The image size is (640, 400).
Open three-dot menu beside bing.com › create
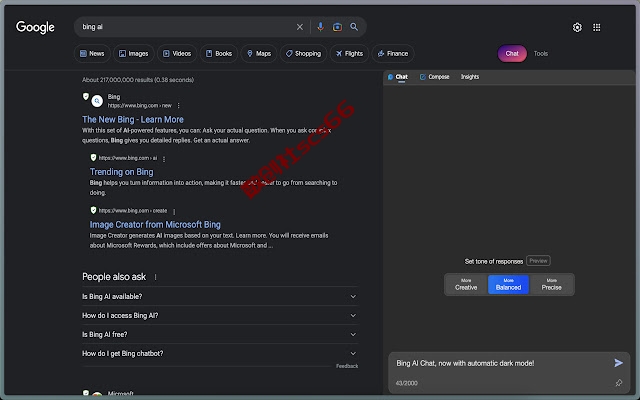[174, 211]
